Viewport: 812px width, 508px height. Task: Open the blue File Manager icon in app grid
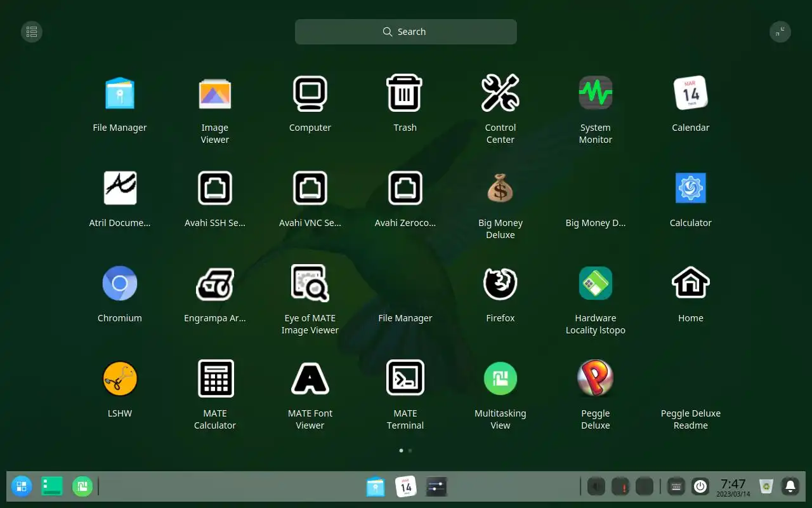pyautogui.click(x=120, y=93)
